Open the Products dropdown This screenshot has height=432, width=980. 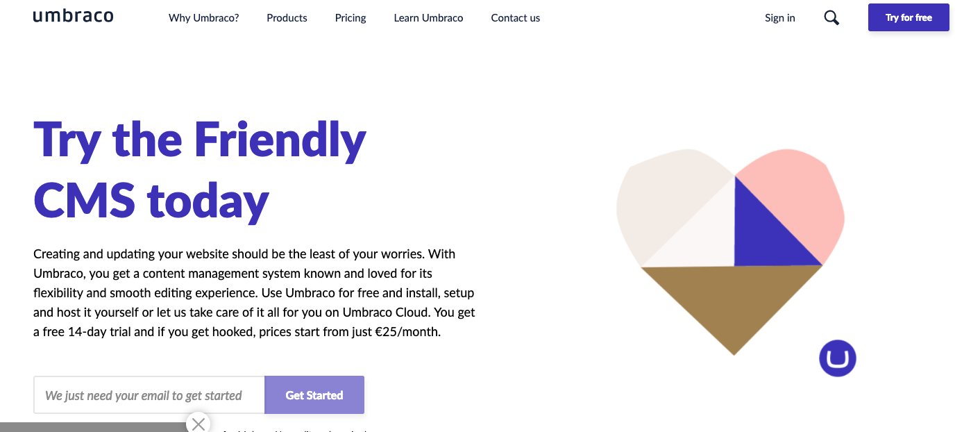pos(287,17)
